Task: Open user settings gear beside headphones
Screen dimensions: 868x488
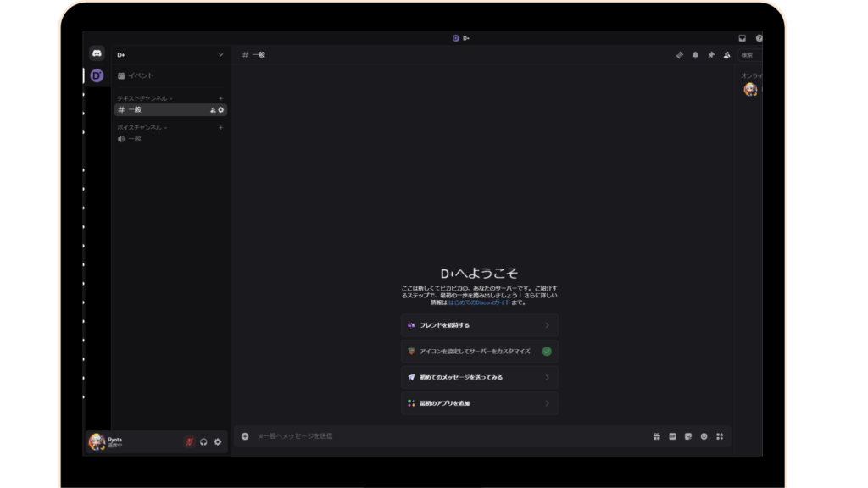Action: pos(218,441)
